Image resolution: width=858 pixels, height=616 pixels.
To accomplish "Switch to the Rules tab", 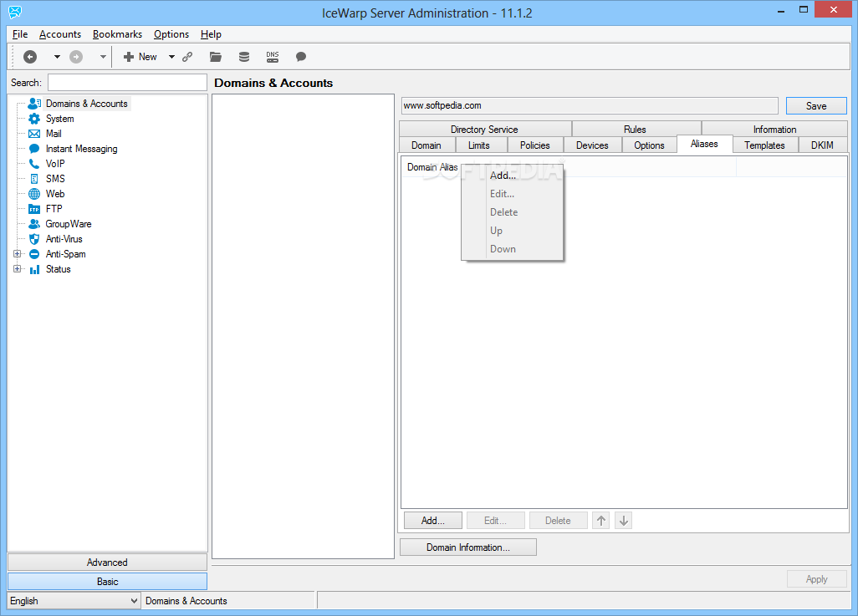I will point(636,129).
